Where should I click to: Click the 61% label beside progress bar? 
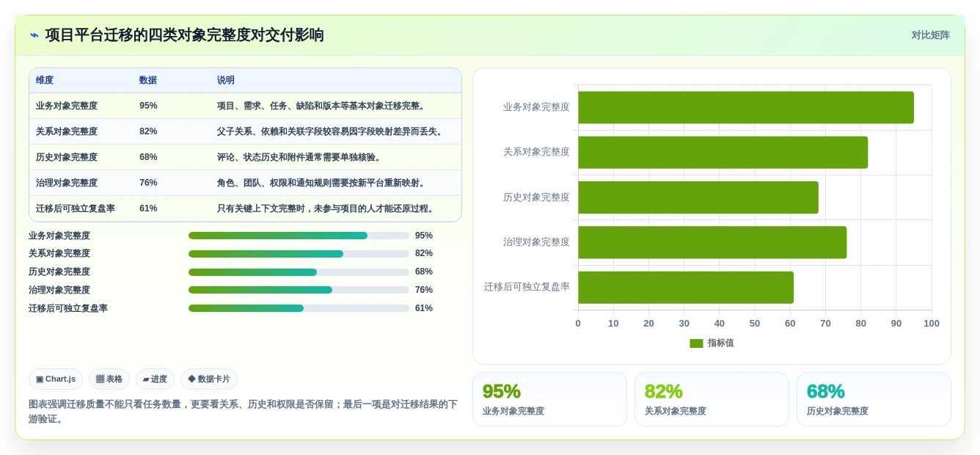coord(424,308)
